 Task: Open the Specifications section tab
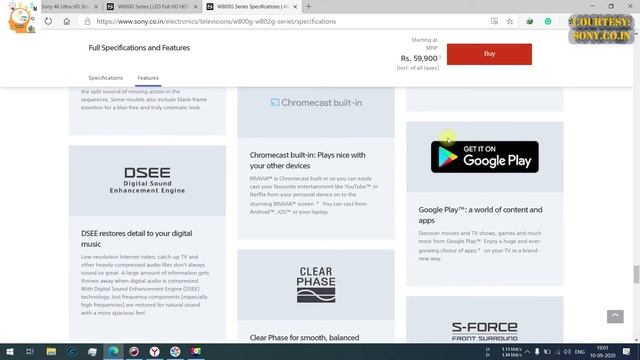point(105,78)
